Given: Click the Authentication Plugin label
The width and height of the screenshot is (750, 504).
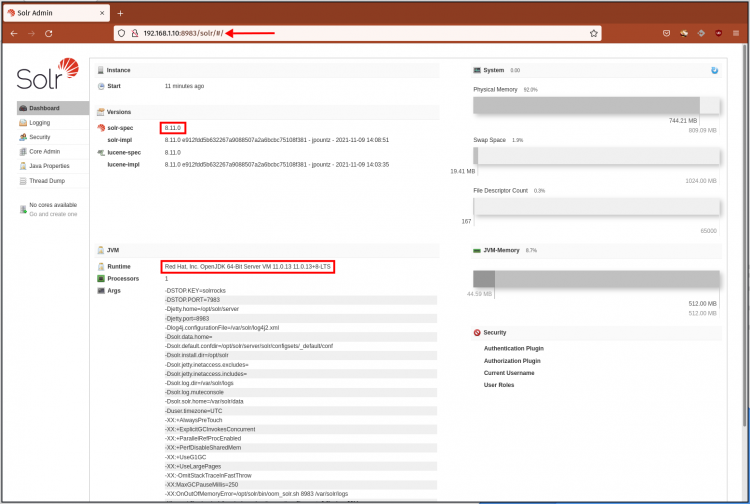Looking at the screenshot, I should 514,349.
